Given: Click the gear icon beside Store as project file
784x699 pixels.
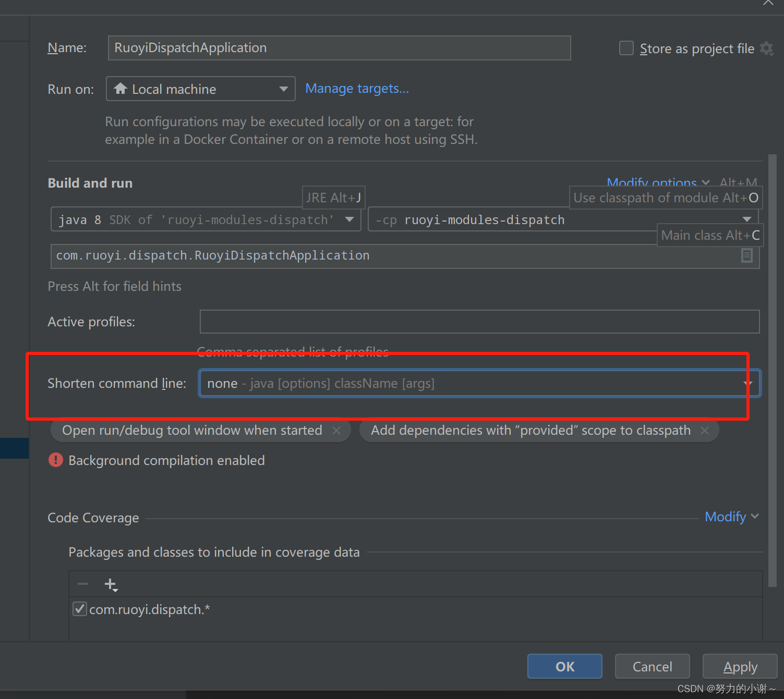Looking at the screenshot, I should pos(767,48).
